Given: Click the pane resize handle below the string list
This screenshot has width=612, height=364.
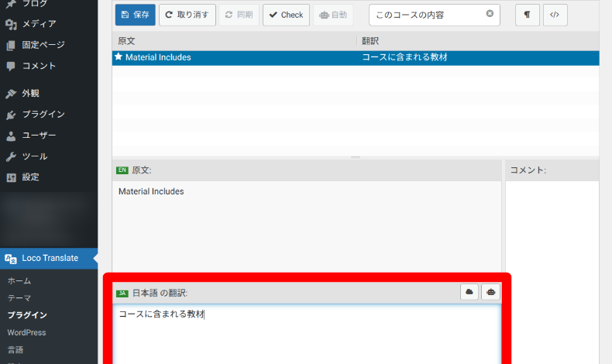Looking at the screenshot, I should 355,157.
